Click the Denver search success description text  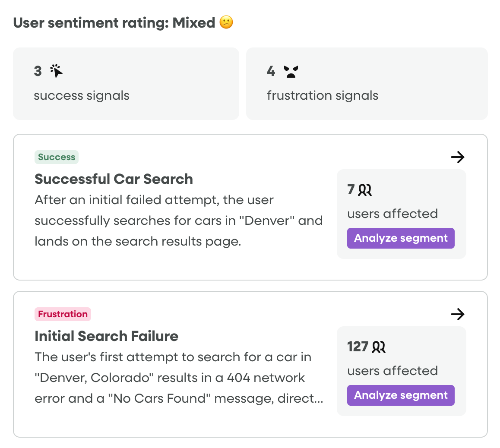coord(178,221)
